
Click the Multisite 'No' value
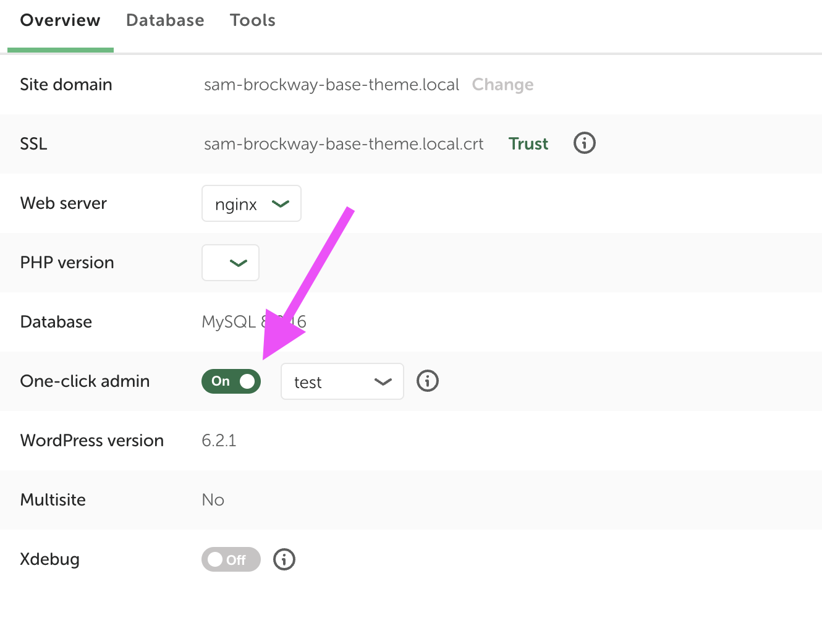[213, 500]
